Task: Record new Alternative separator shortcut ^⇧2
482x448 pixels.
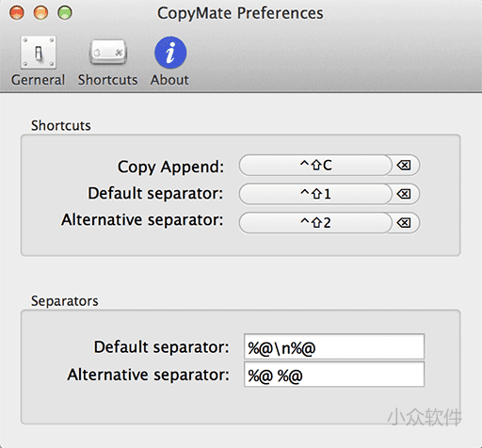Action: click(315, 223)
